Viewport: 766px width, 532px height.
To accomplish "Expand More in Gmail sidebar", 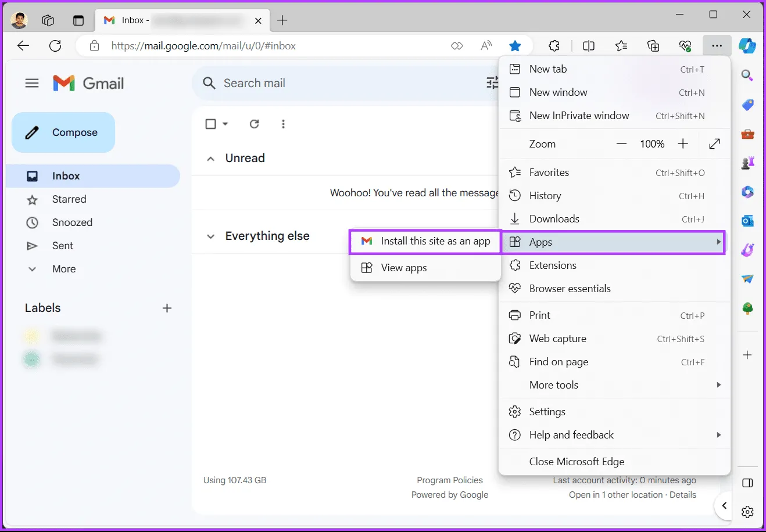I will (x=63, y=269).
